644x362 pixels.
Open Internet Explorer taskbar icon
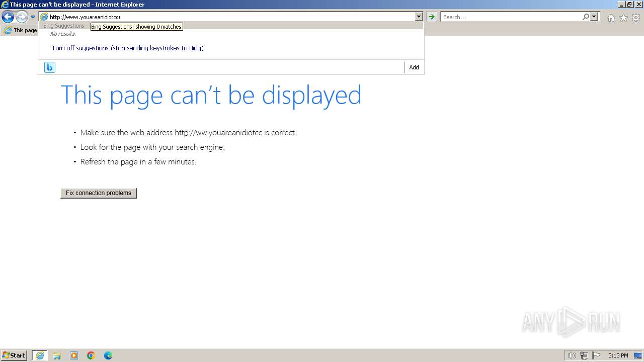(x=40, y=355)
